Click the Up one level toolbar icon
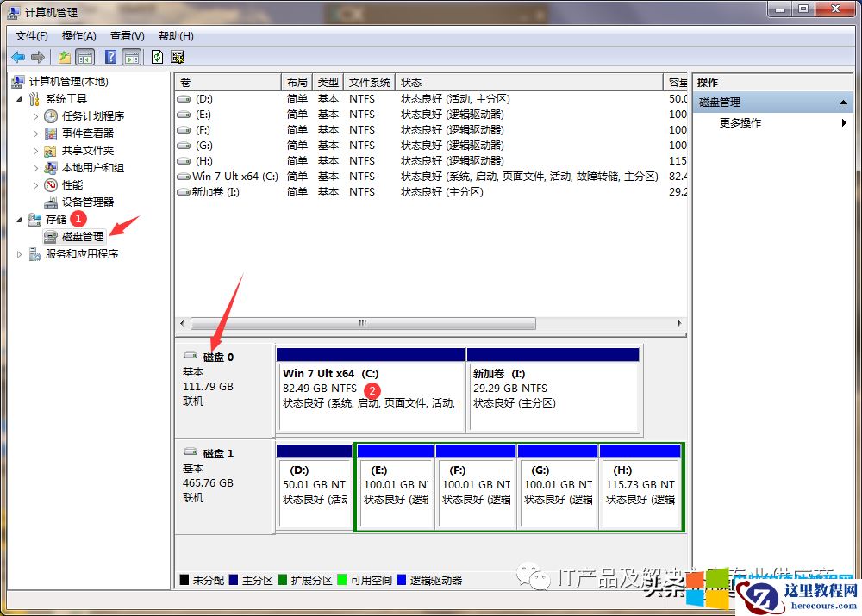 65,57
